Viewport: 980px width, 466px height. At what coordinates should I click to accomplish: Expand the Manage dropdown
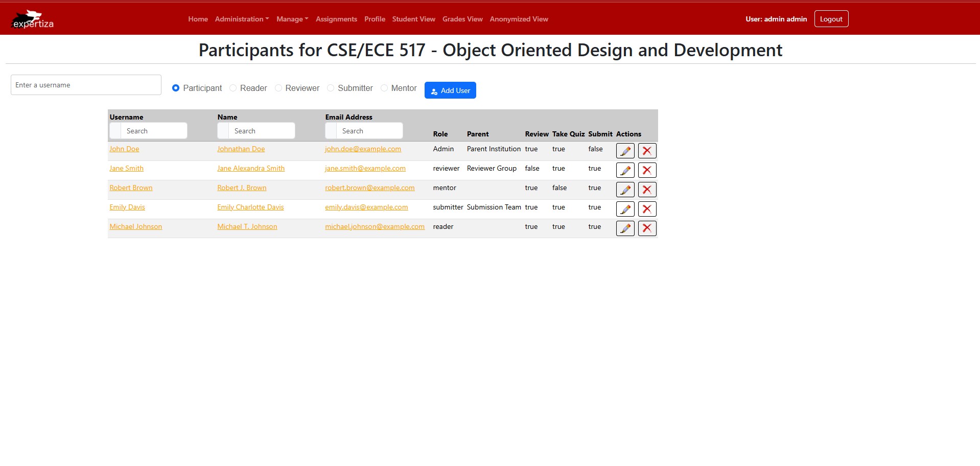click(291, 19)
